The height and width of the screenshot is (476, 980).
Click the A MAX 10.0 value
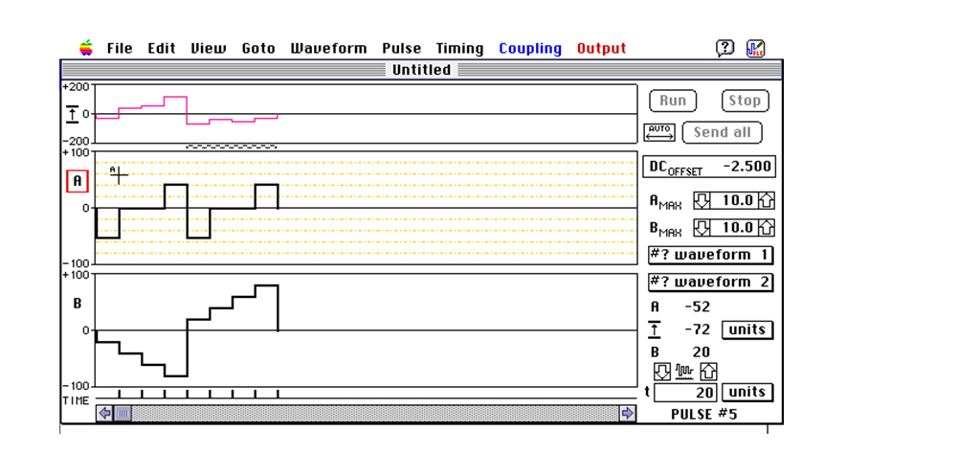coord(734,201)
